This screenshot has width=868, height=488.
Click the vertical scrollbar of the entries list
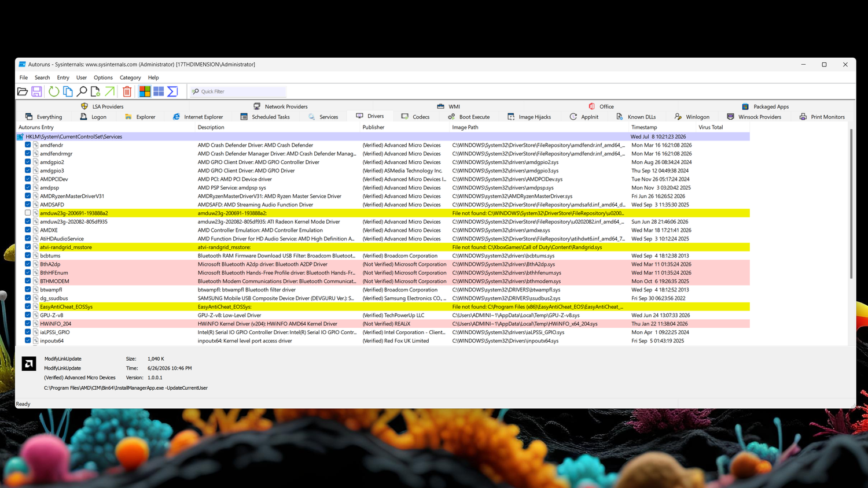point(851,204)
